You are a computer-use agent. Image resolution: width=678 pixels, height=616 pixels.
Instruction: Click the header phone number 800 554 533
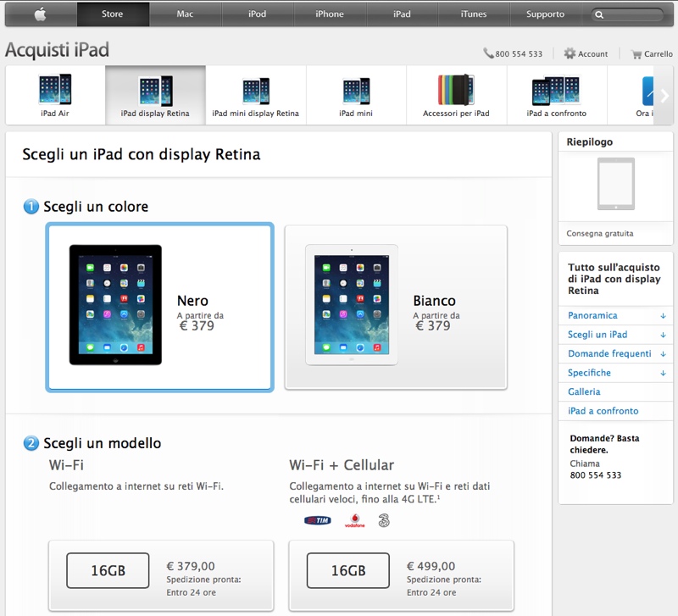(519, 54)
